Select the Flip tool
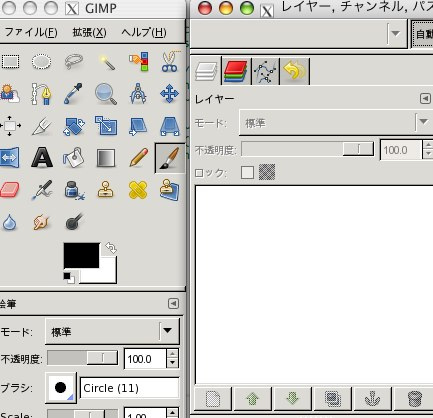Viewport: 433px width, 418px height. pyautogui.click(x=9, y=158)
